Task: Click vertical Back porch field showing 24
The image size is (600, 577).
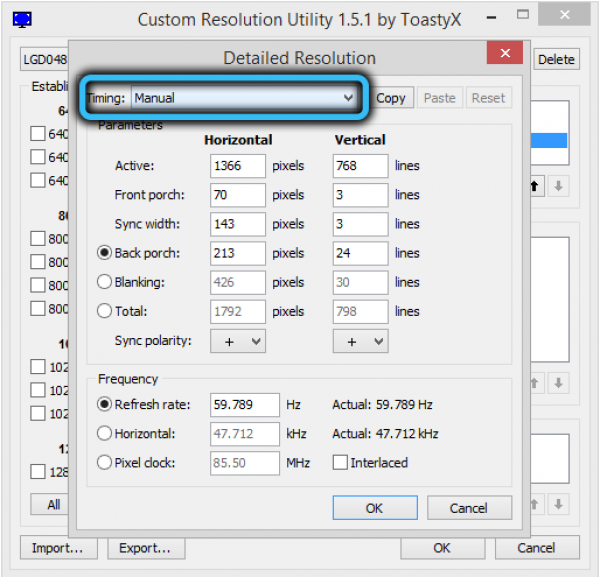Action: tap(360, 253)
